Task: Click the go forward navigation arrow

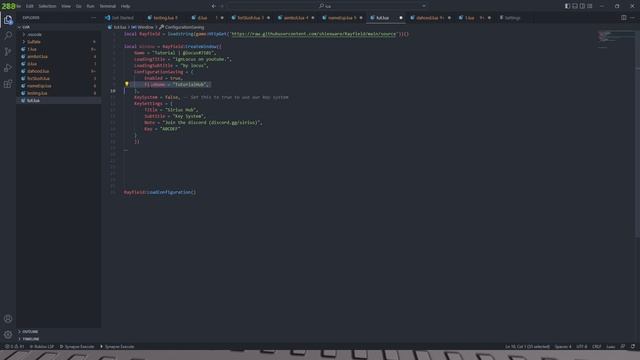Action: 222,6
